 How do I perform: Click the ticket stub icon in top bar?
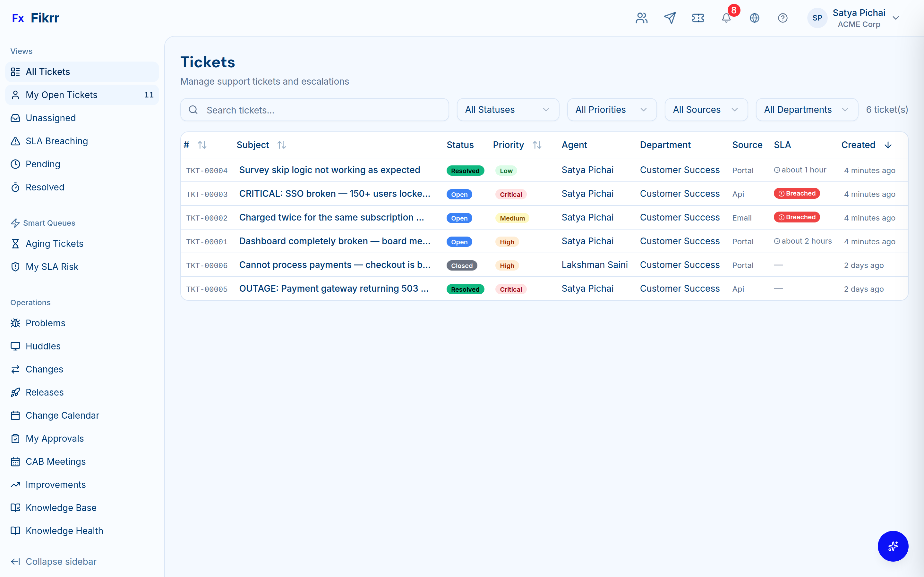(698, 18)
